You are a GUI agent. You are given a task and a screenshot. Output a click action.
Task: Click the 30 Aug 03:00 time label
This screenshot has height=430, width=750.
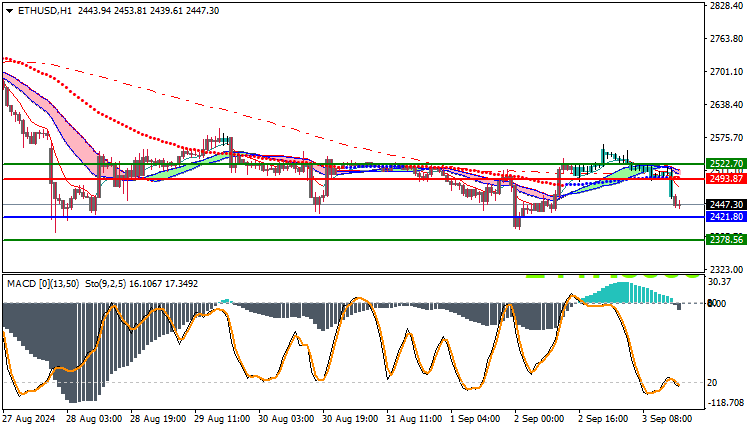tap(286, 419)
